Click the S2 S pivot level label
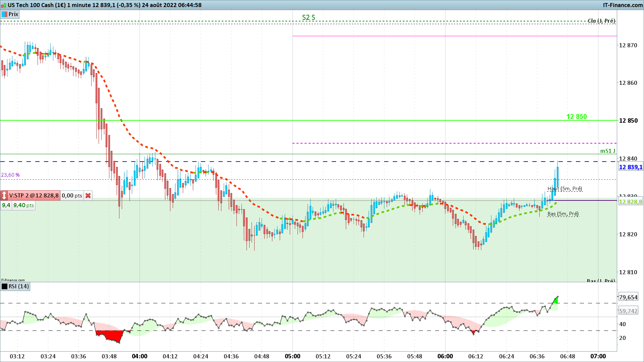Image resolution: width=644 pixels, height=362 pixels. coord(309,17)
